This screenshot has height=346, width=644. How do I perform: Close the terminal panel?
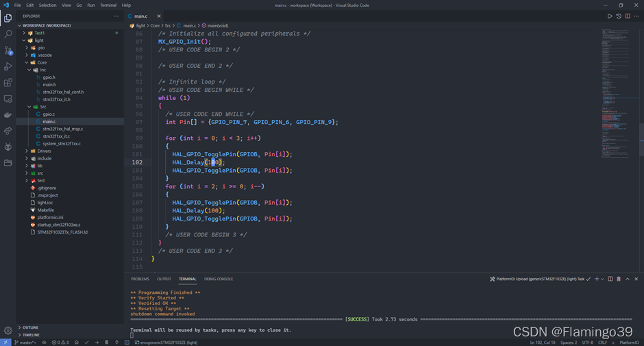click(636, 279)
